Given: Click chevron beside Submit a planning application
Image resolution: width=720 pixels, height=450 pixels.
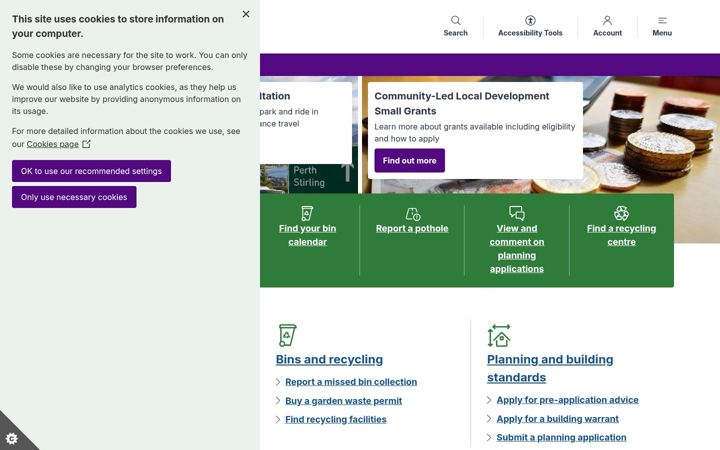Looking at the screenshot, I should [489, 438].
